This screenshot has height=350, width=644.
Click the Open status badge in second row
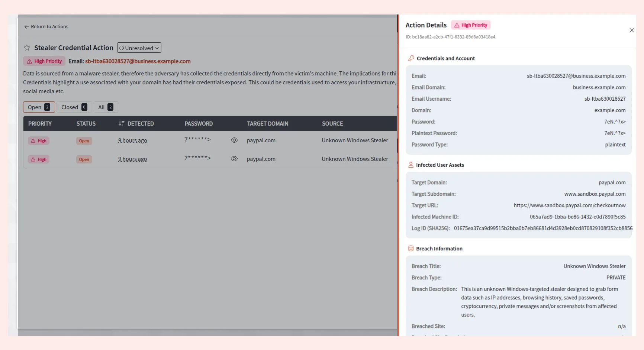[x=84, y=159]
